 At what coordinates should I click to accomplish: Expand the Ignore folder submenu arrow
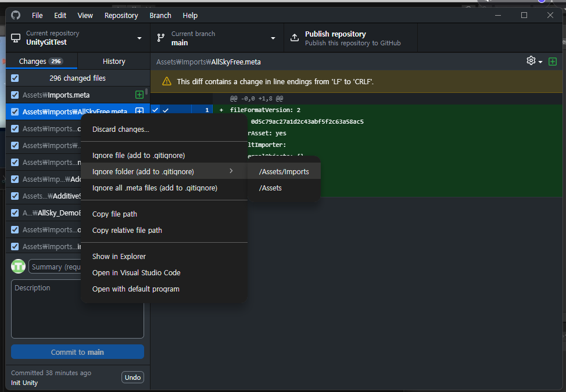click(x=231, y=171)
